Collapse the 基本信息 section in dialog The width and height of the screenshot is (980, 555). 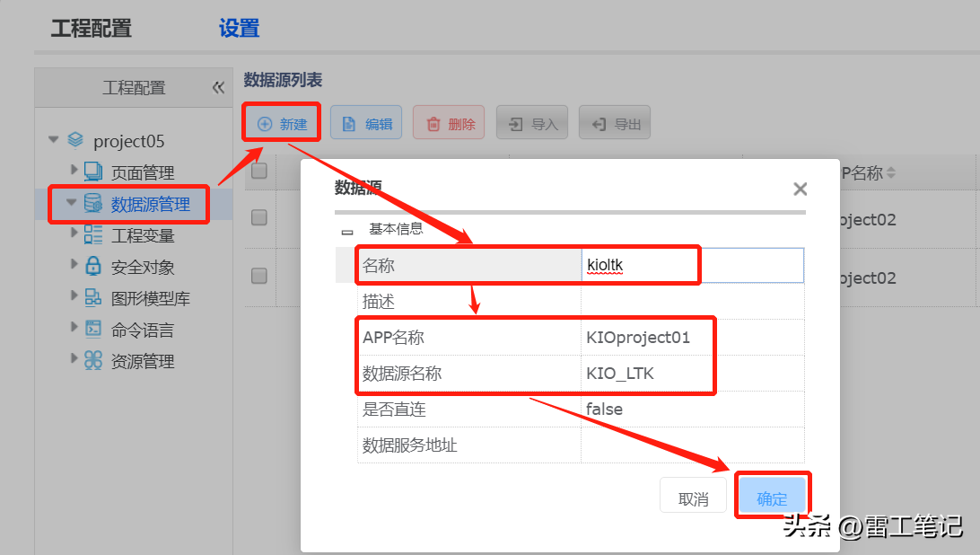347,231
